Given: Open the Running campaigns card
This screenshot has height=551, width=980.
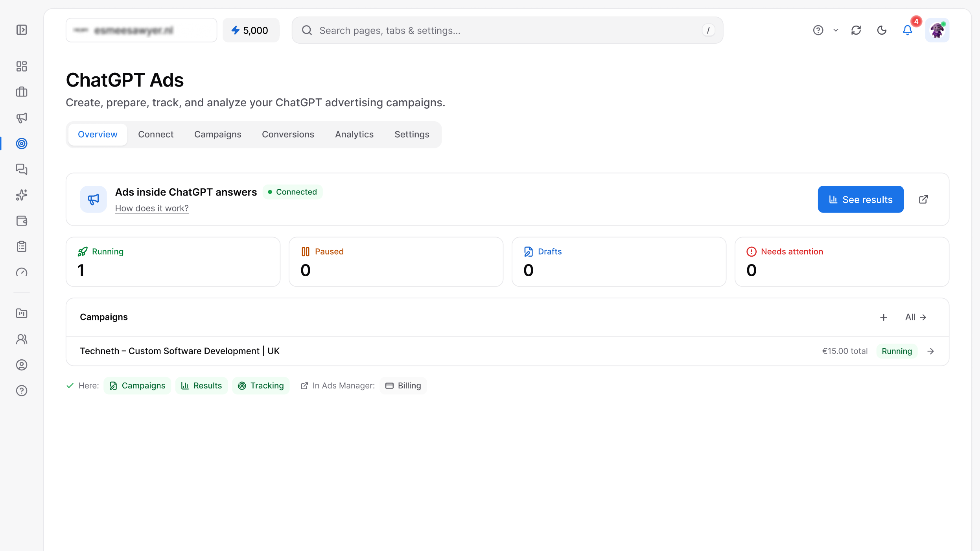Looking at the screenshot, I should (x=173, y=262).
